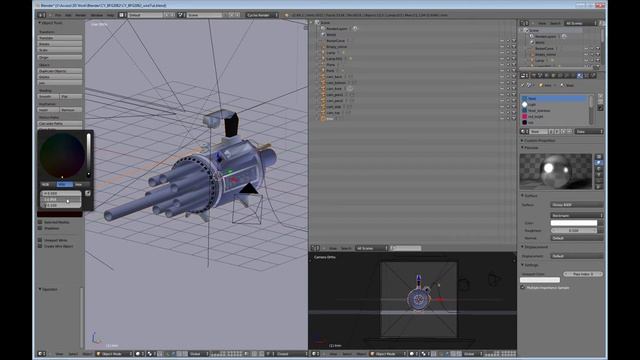Open the Cycles Render engine dropdown
The height and width of the screenshot is (360, 640).
tap(262, 15)
